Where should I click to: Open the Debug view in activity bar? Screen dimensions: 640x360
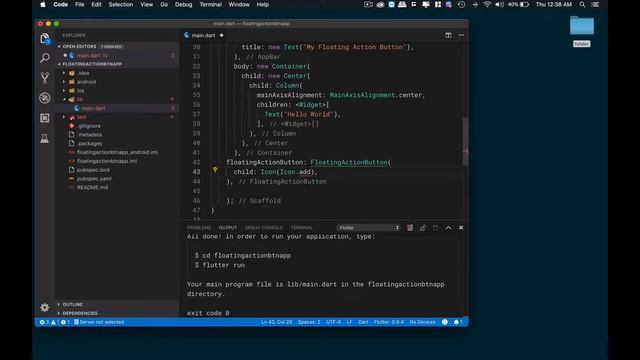coord(45,98)
